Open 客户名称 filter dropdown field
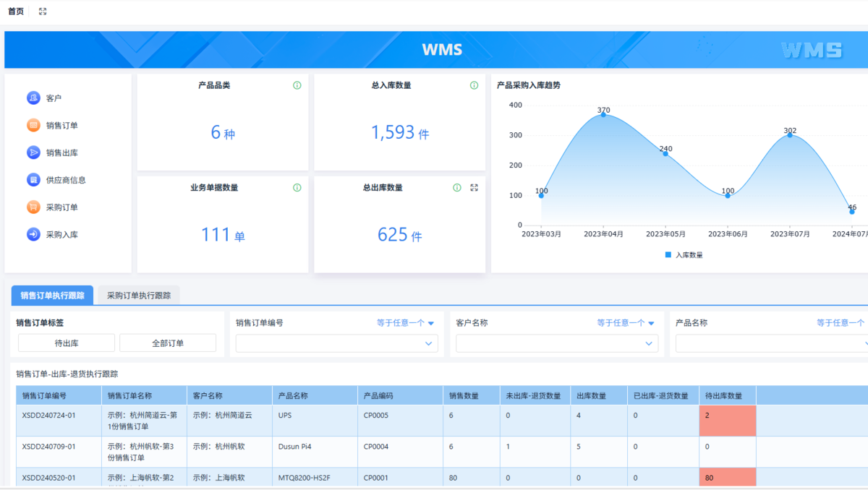Image resolution: width=868 pixels, height=490 pixels. tap(557, 344)
